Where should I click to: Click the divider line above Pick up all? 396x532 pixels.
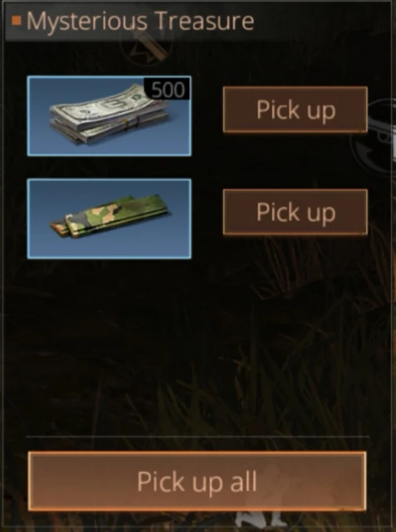pyautogui.click(x=197, y=437)
